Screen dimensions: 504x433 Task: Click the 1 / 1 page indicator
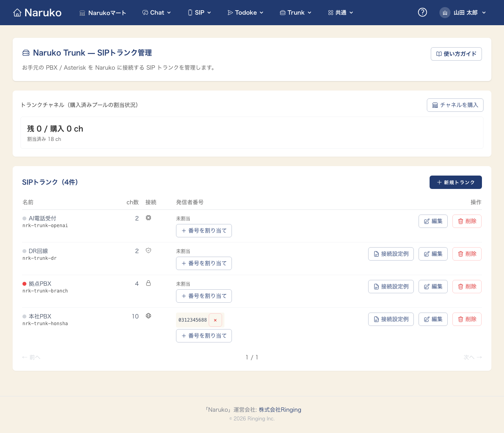tap(252, 357)
